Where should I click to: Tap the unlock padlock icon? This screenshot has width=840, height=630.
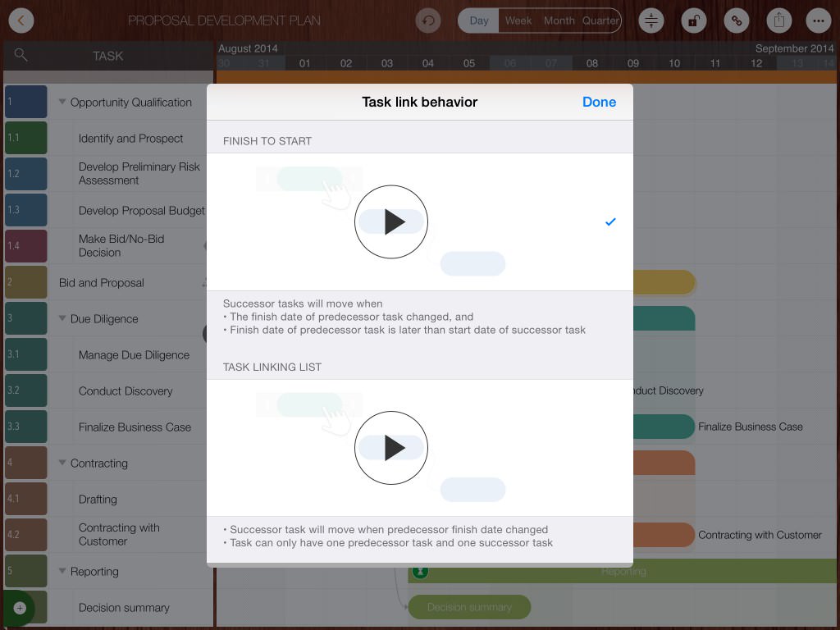[x=693, y=21]
